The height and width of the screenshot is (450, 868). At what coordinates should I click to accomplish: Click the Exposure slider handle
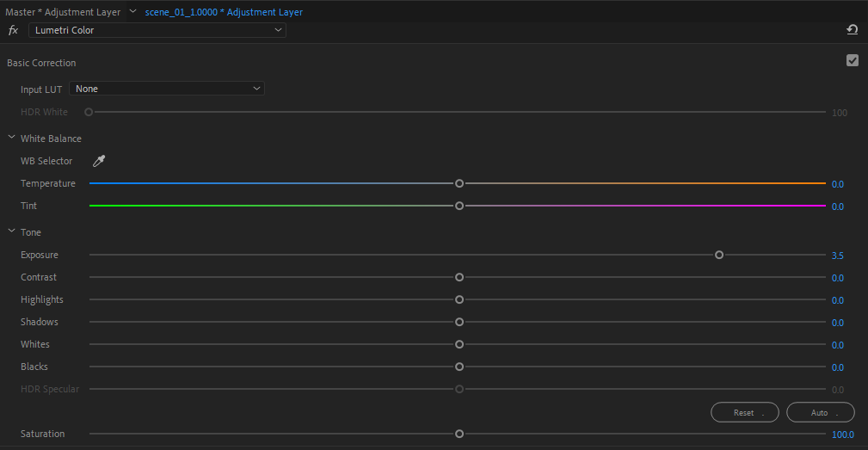point(719,255)
